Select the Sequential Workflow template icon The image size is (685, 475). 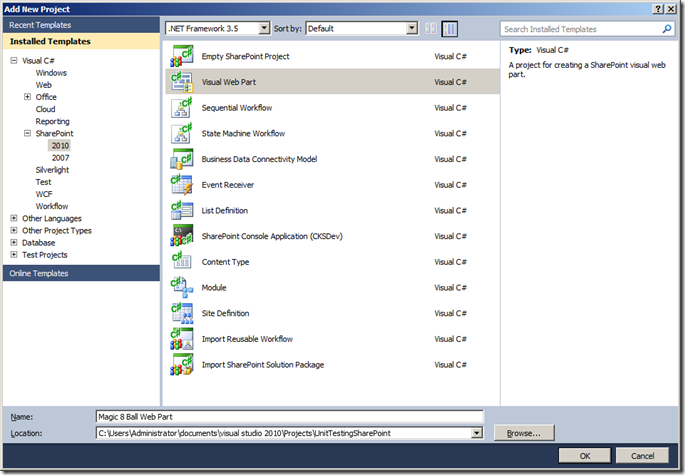pos(182,107)
